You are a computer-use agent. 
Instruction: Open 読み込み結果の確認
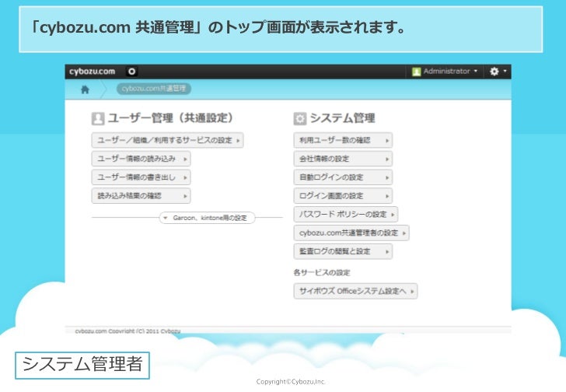tap(141, 196)
